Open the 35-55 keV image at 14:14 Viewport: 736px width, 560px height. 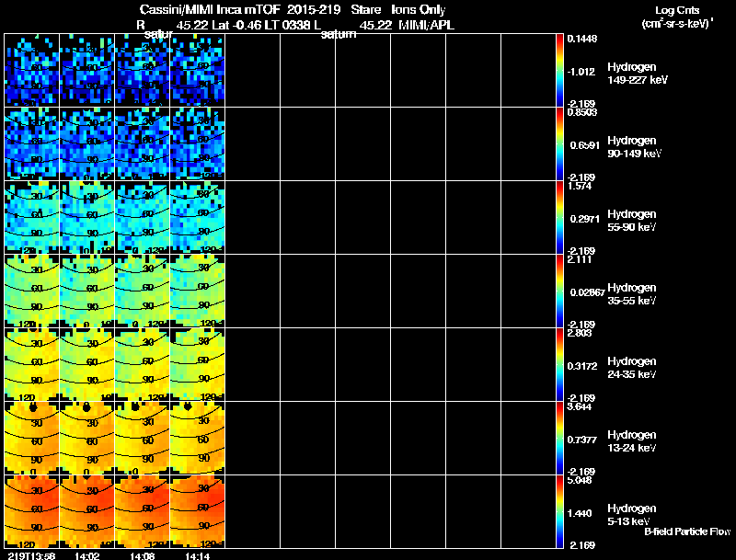[197, 291]
